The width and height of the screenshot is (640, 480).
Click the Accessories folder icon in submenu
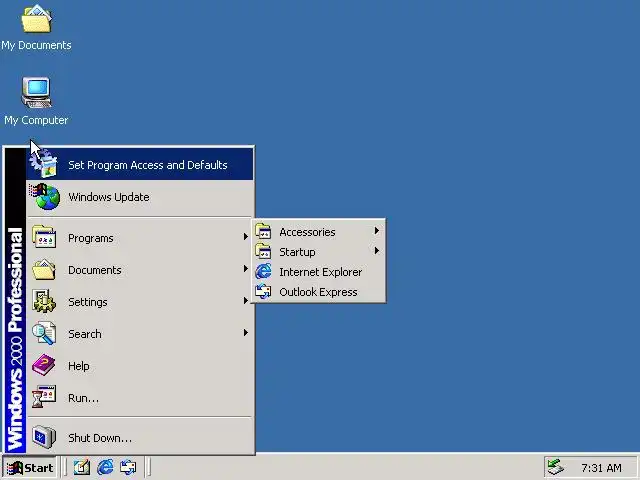(263, 231)
